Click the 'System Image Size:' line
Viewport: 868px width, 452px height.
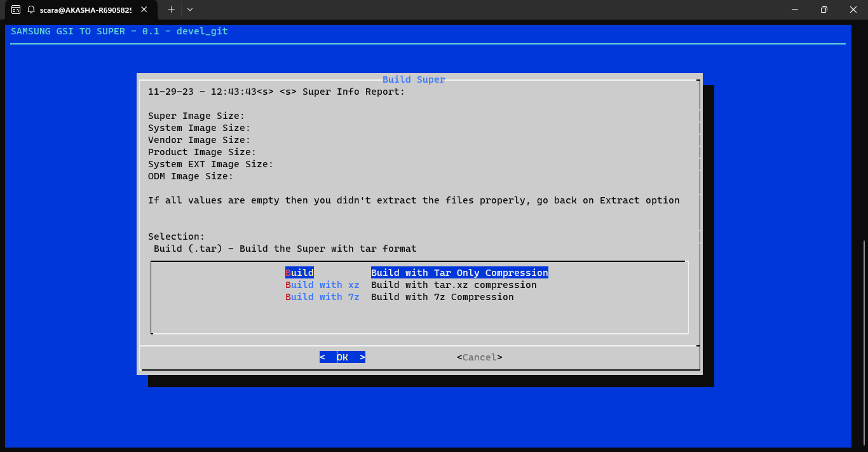click(200, 128)
